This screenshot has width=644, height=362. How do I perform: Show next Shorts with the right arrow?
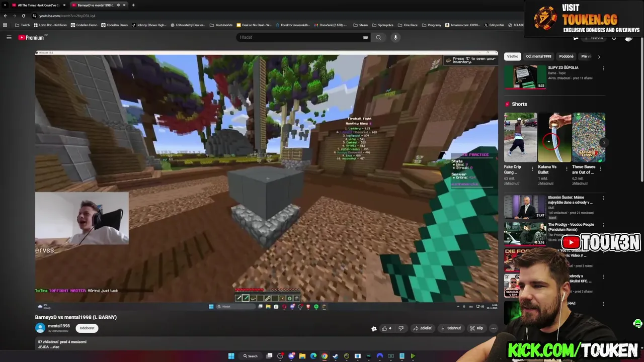(603, 143)
